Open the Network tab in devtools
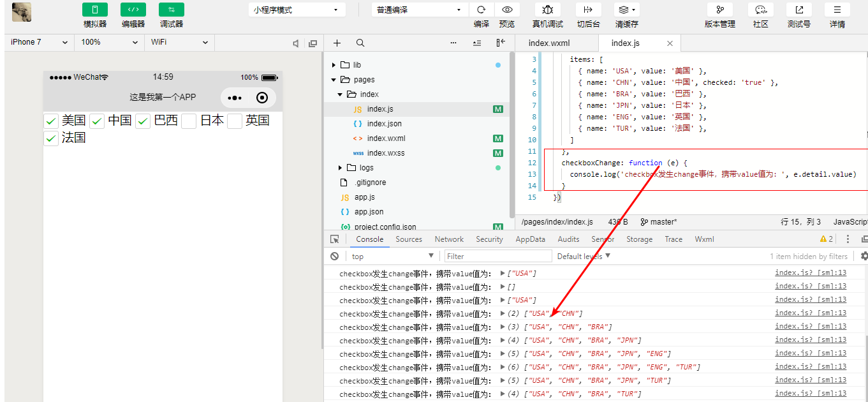868x402 pixels. coord(449,239)
